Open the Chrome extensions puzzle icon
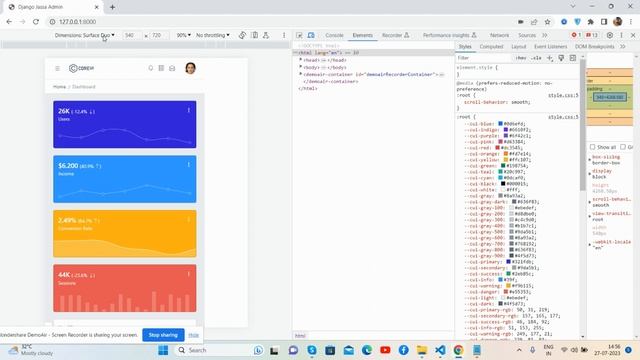Viewport: 640px width, 360px height. point(591,22)
